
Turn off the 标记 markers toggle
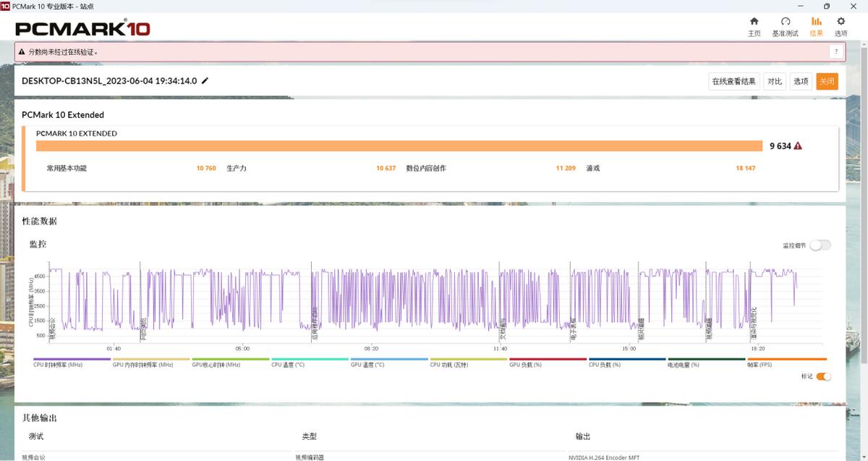point(824,376)
